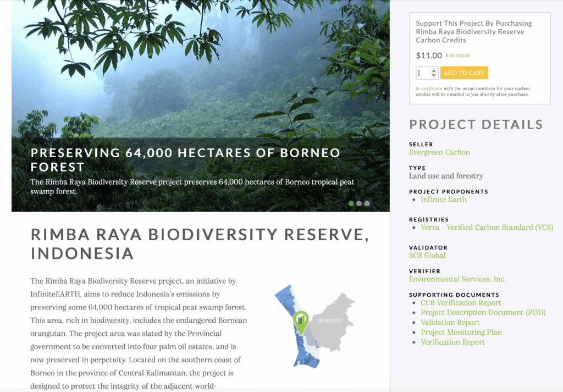
Task: Select the third carousel dot
Action: point(367,203)
